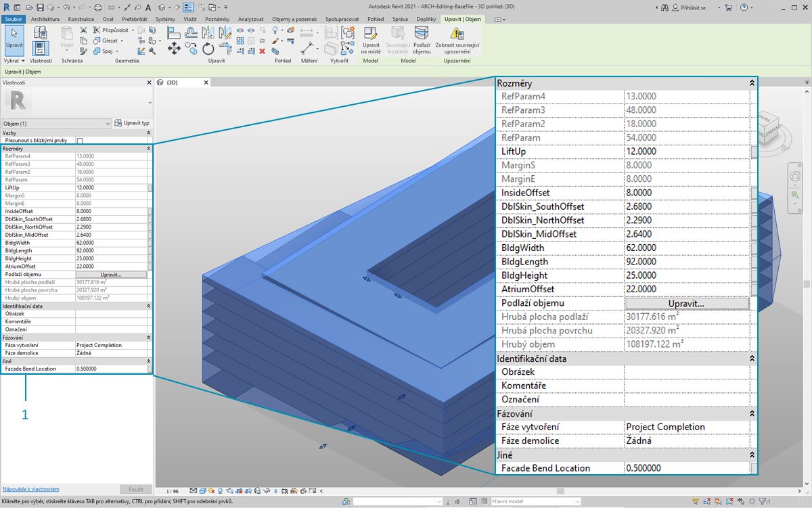Click the Upravit typ button
Image resolution: width=812 pixels, height=508 pixels.
tap(132, 123)
